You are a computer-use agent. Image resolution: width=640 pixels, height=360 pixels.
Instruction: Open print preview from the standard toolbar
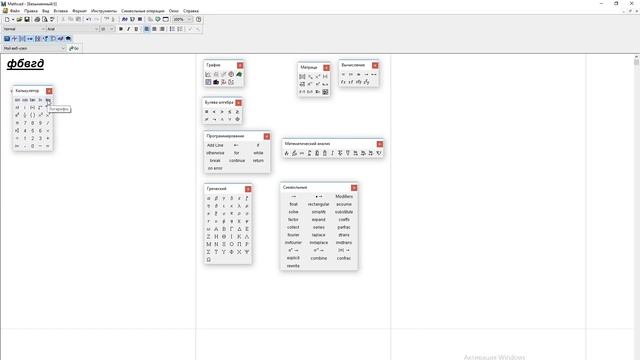(44, 19)
